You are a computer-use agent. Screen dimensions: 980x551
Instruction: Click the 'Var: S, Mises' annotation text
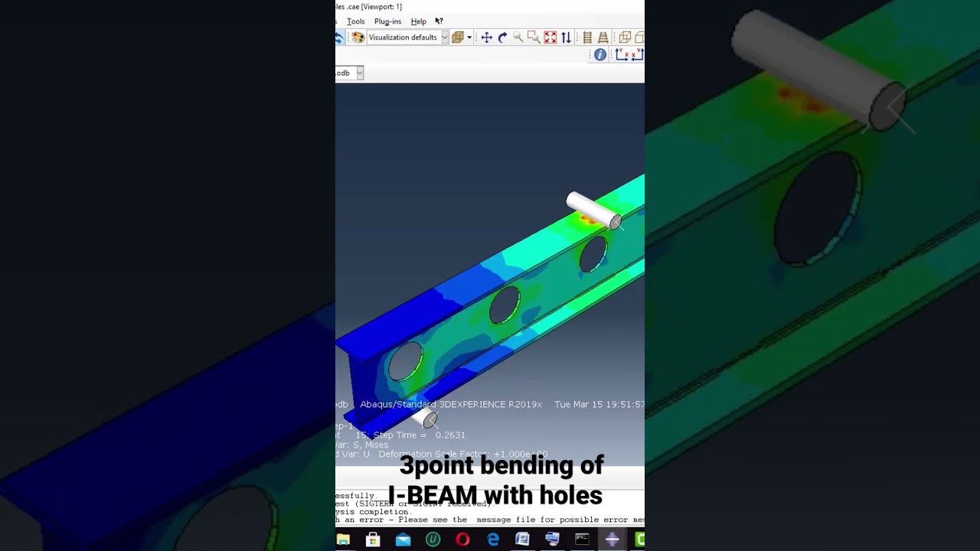[x=361, y=445]
